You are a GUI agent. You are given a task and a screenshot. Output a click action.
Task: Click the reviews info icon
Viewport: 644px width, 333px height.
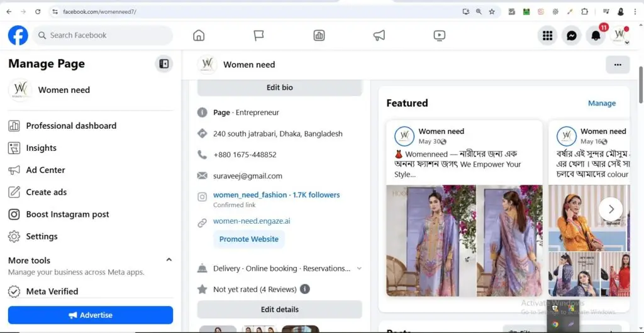[304, 289]
